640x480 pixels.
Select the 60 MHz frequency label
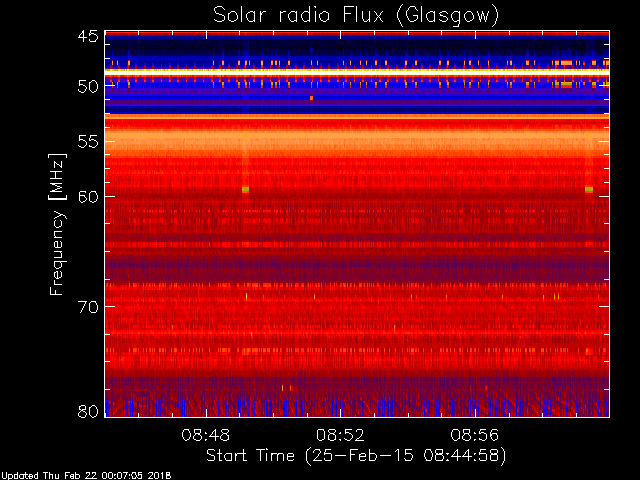88,197
